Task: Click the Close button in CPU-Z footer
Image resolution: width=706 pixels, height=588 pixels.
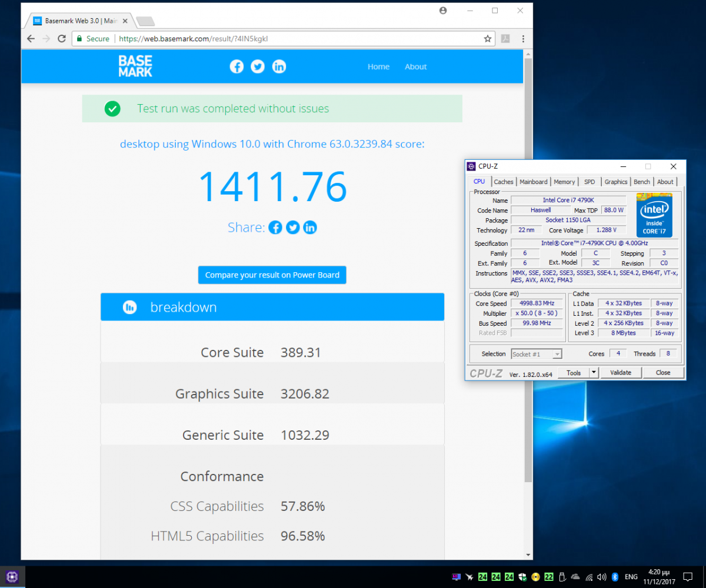Action: coord(663,373)
